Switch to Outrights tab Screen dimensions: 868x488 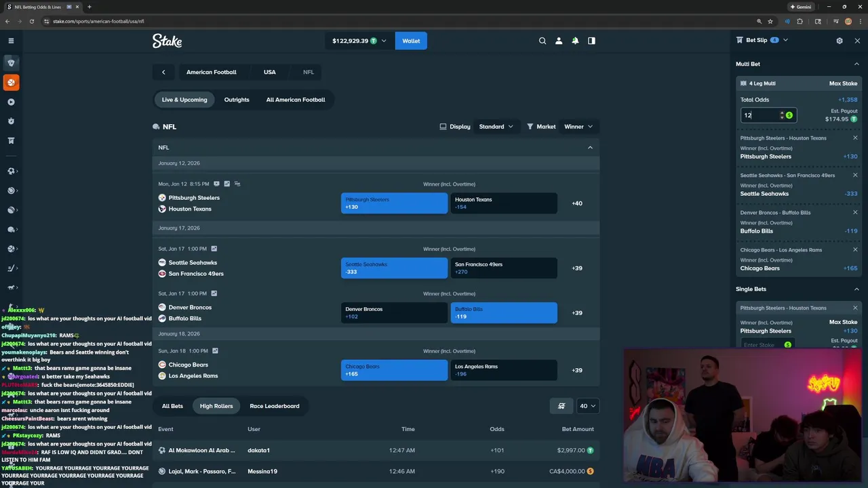(237, 100)
